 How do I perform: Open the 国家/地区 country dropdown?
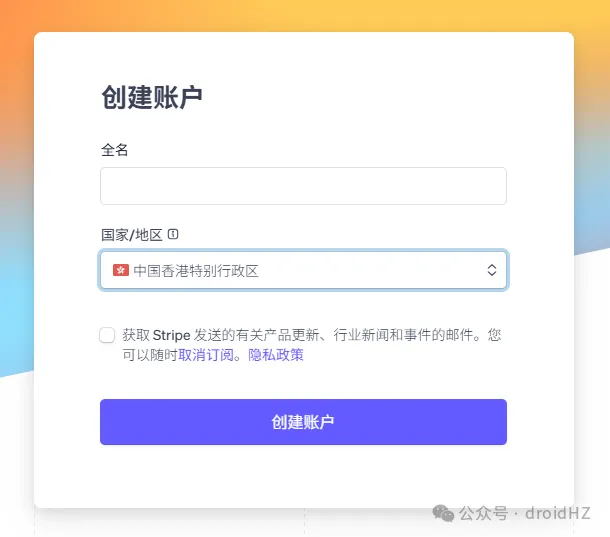pyautogui.click(x=303, y=270)
